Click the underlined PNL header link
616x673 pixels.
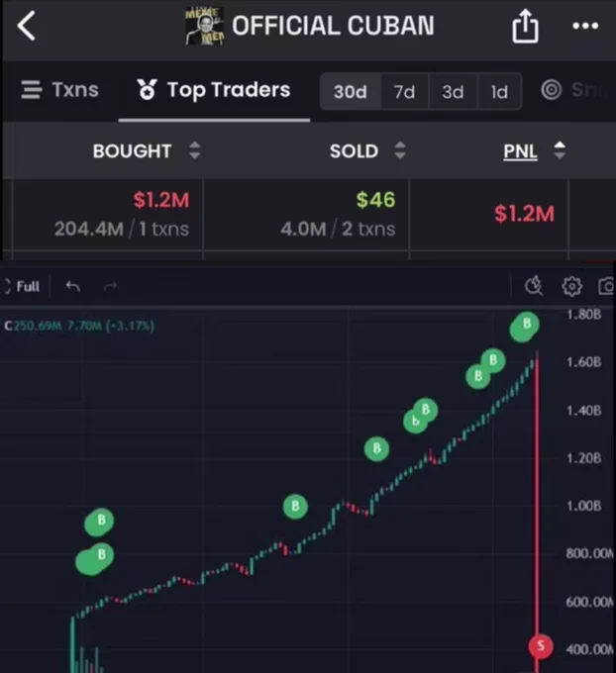(520, 151)
